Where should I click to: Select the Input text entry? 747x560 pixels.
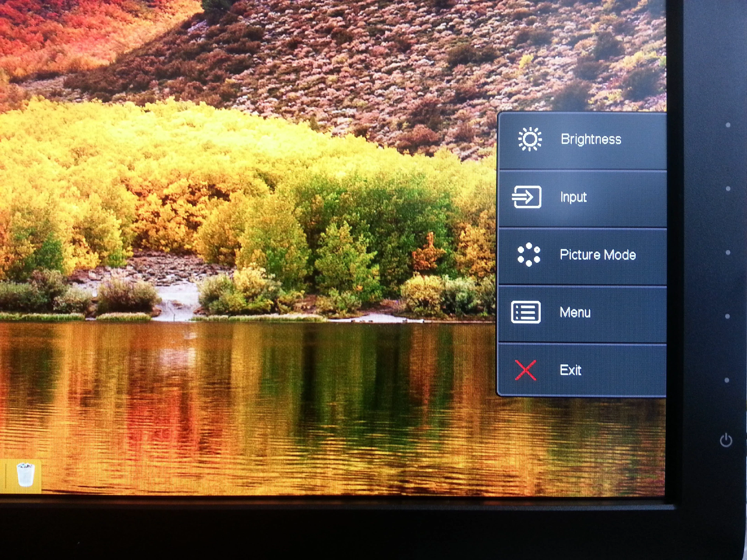[x=573, y=197]
